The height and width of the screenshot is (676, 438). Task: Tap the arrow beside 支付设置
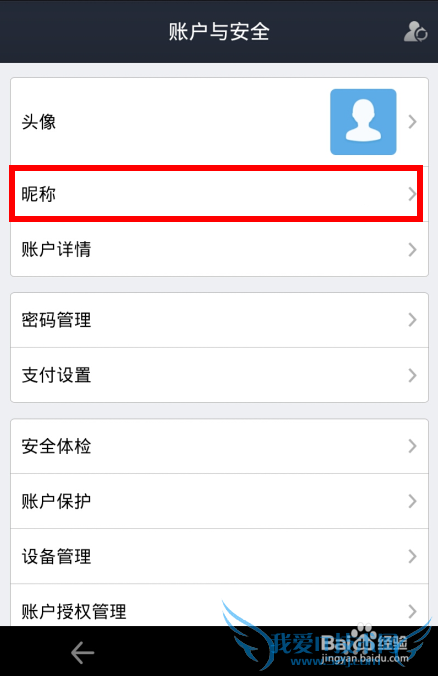[413, 375]
